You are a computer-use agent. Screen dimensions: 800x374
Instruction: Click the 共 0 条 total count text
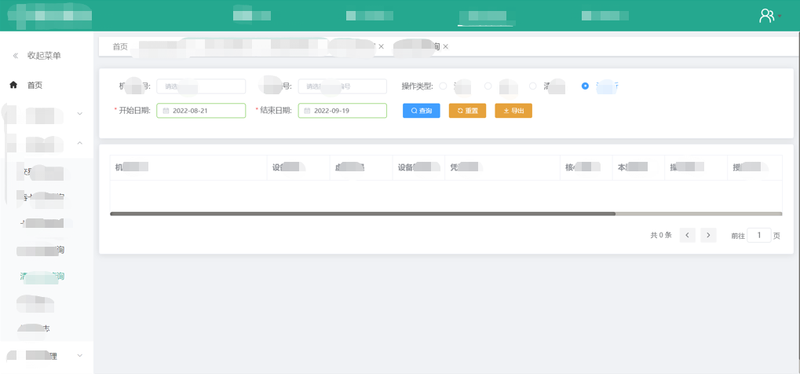[661, 236]
